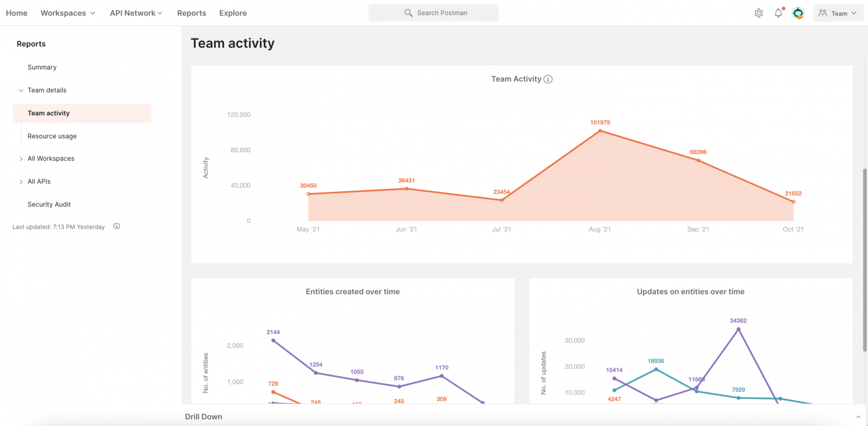Open the Team dropdown button
Screen dimensions: 868x426
coord(838,13)
